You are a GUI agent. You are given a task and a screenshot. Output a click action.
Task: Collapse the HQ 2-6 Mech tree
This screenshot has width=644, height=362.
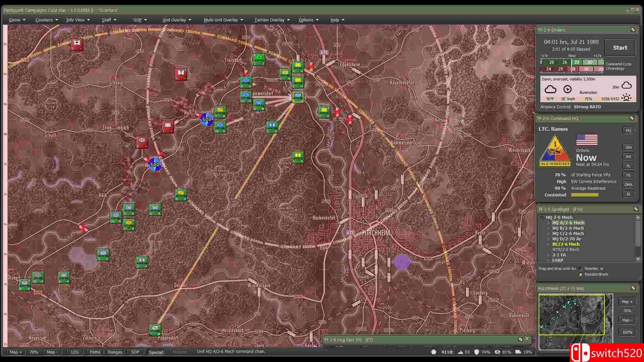[542, 217]
